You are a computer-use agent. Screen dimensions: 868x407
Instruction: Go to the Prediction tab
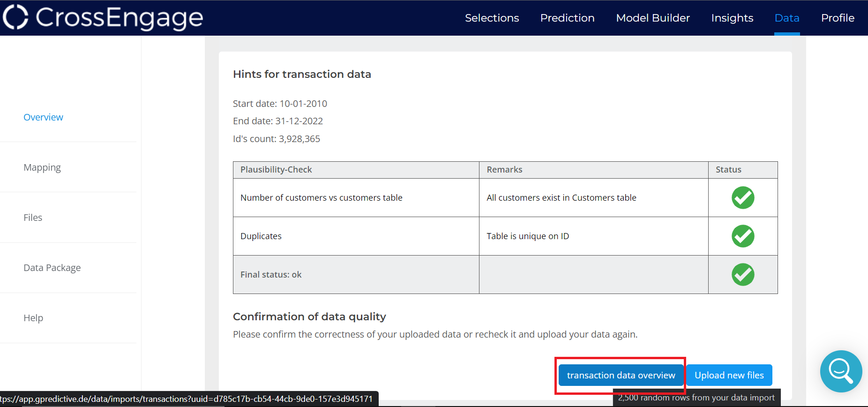567,18
